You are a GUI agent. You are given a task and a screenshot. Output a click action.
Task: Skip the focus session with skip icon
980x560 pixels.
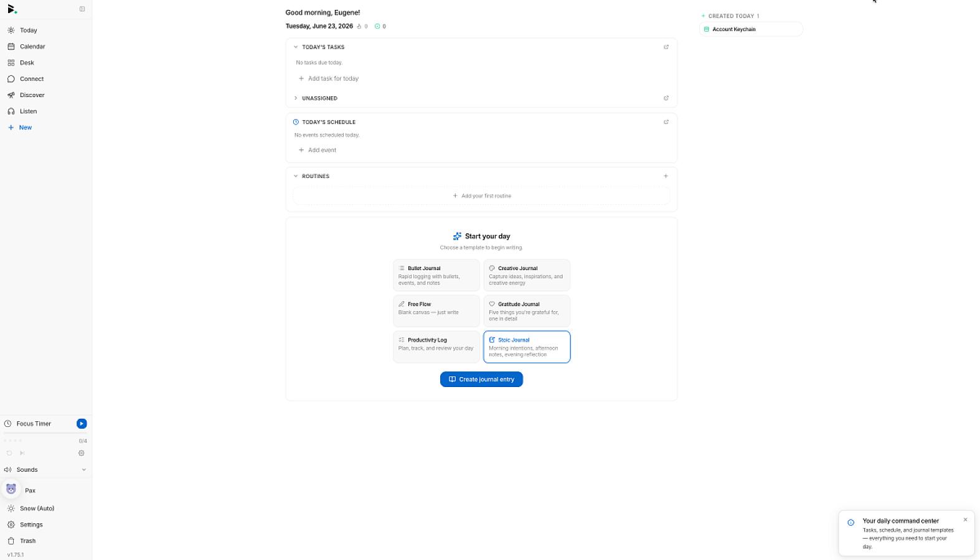coord(22,453)
